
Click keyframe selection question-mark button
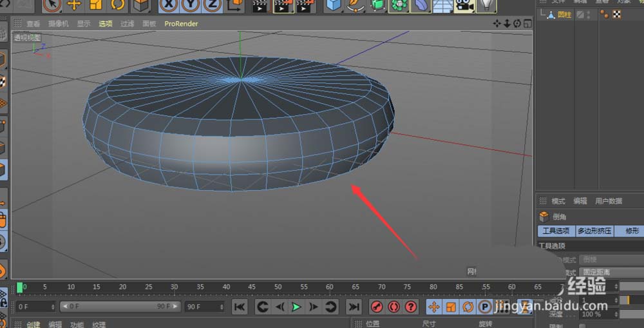(x=411, y=307)
